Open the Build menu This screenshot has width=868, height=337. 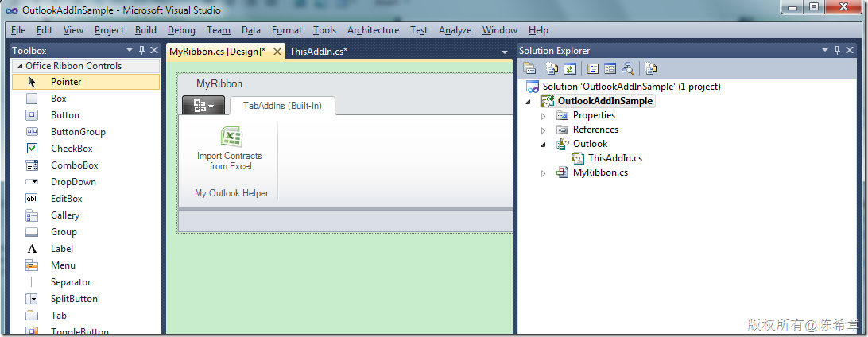[145, 30]
